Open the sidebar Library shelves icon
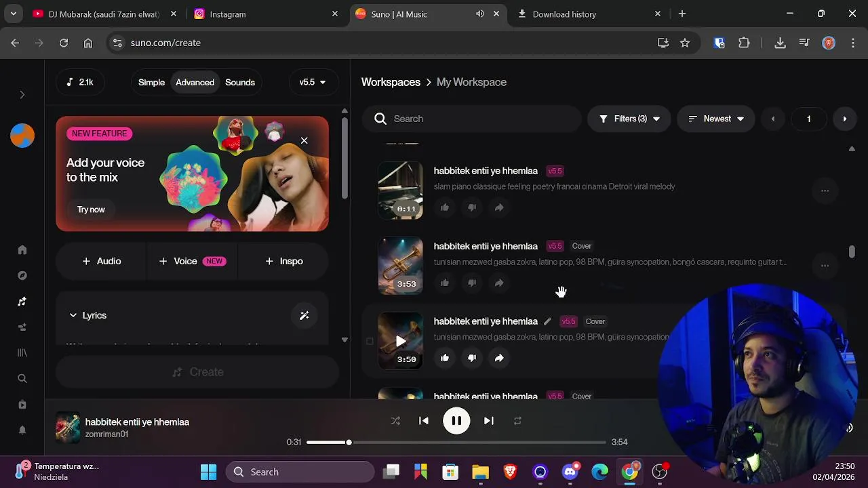868x488 pixels. click(22, 353)
